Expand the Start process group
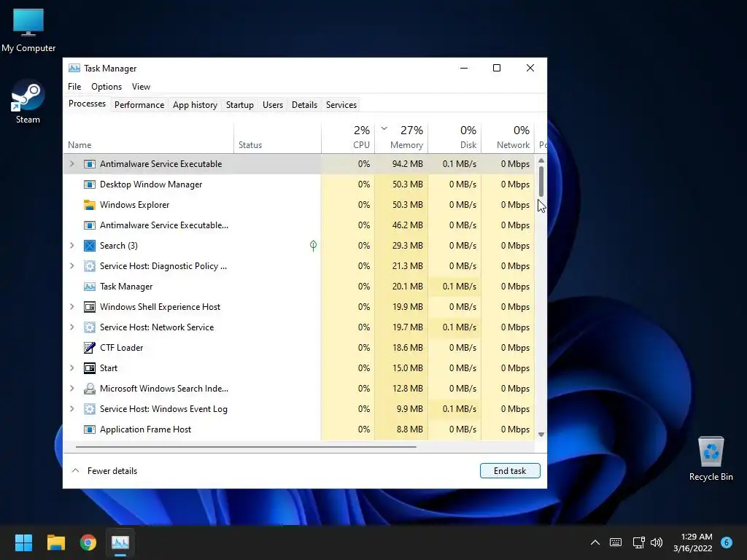 tap(72, 368)
